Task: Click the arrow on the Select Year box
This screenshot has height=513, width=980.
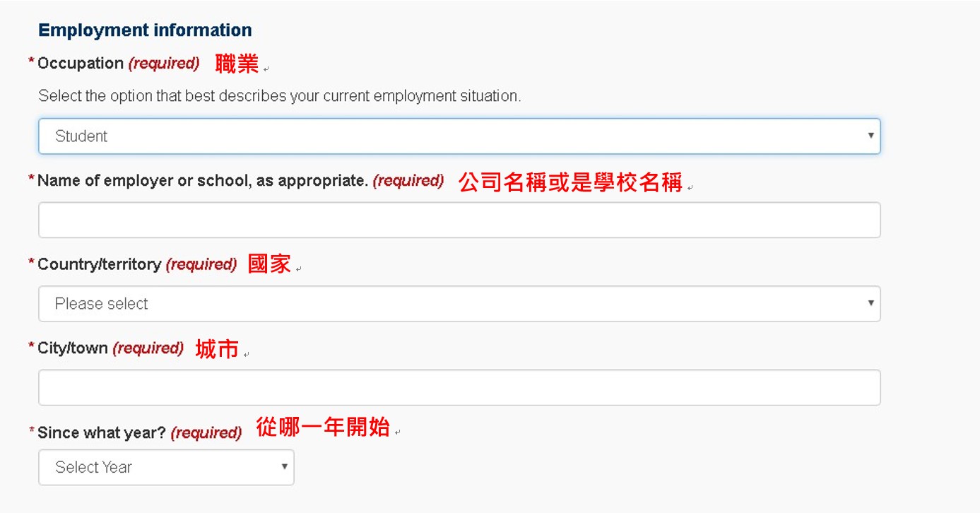Action: [x=284, y=466]
